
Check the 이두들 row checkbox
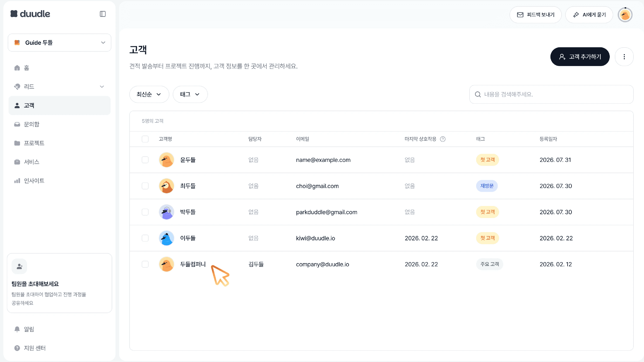pos(145,238)
